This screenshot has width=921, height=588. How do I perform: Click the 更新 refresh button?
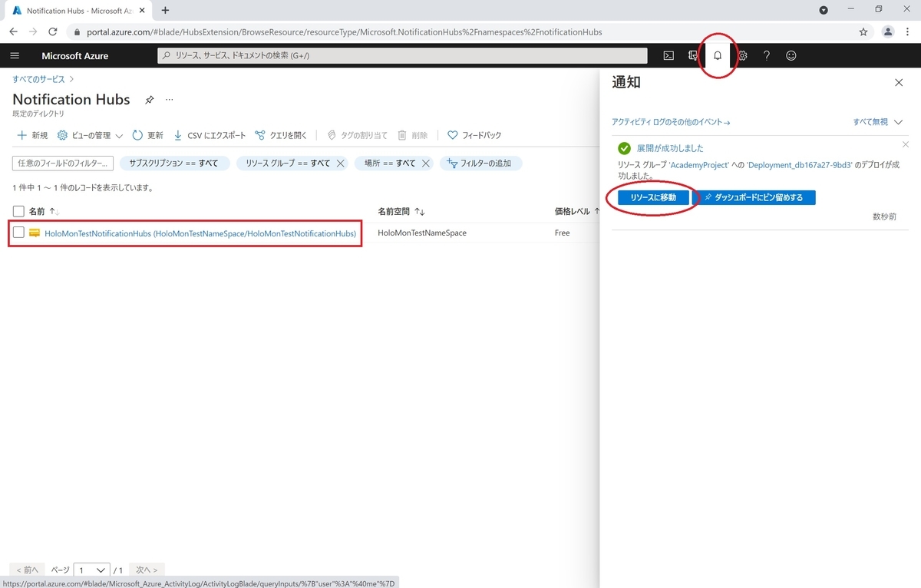[147, 135]
